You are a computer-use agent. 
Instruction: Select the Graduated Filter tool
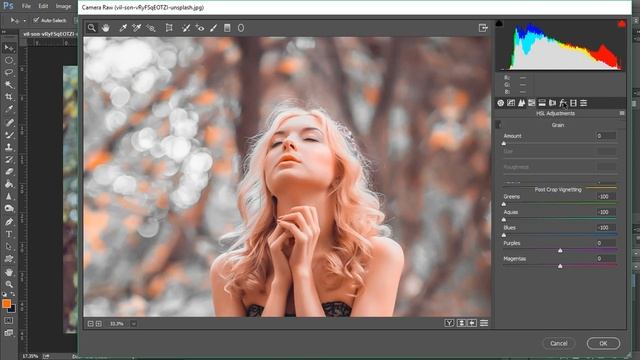coord(227,28)
